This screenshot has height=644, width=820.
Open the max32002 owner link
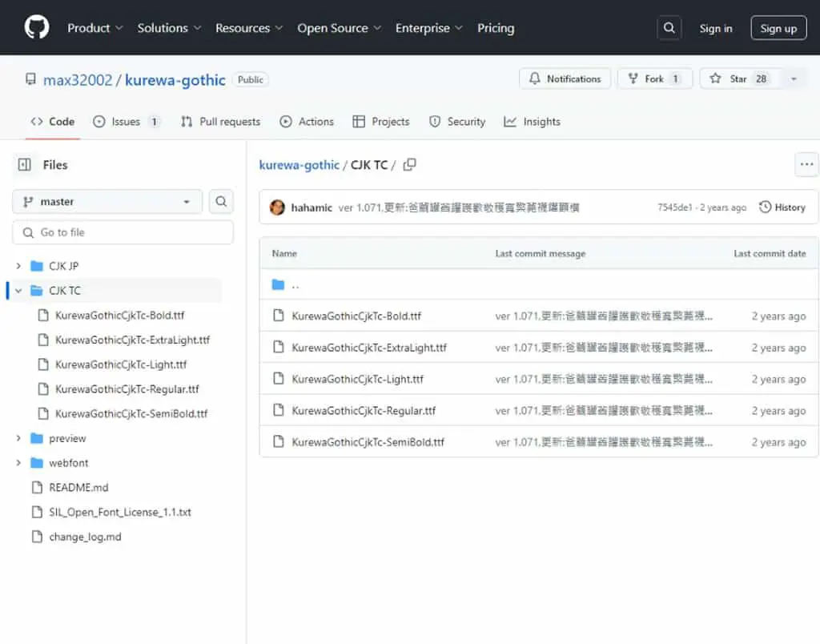(78, 80)
